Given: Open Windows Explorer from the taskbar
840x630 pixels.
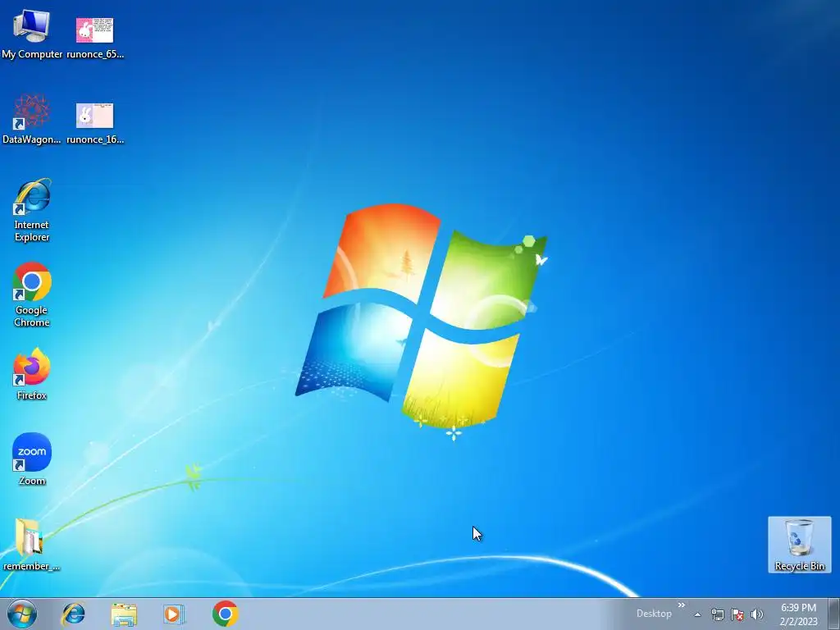Looking at the screenshot, I should (124, 614).
